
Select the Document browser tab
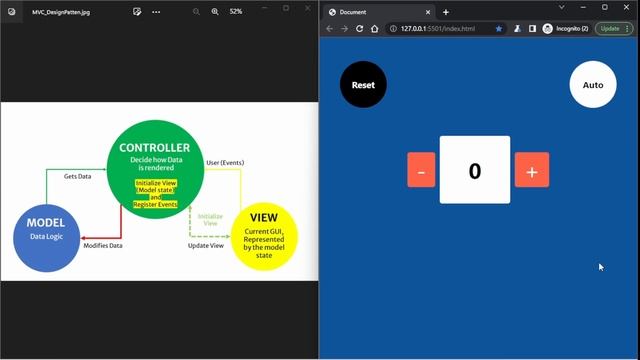(x=379, y=12)
